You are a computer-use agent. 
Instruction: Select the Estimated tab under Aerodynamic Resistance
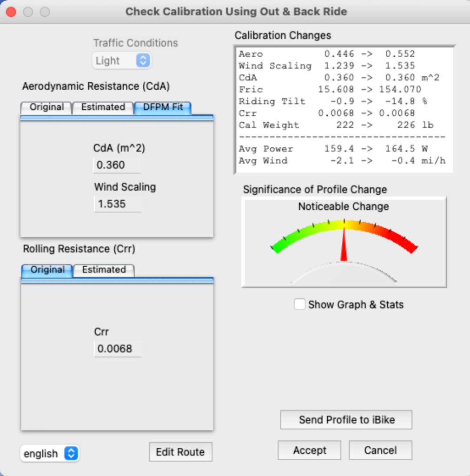click(x=102, y=107)
